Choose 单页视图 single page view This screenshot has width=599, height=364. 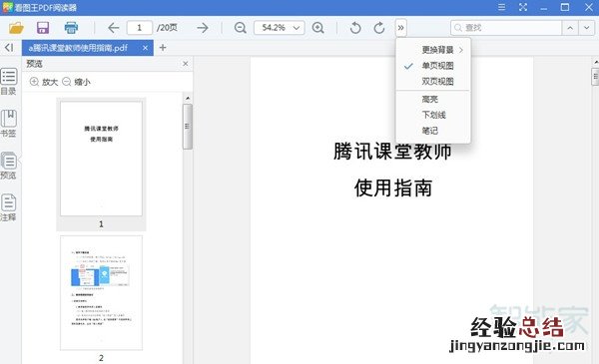tap(433, 66)
